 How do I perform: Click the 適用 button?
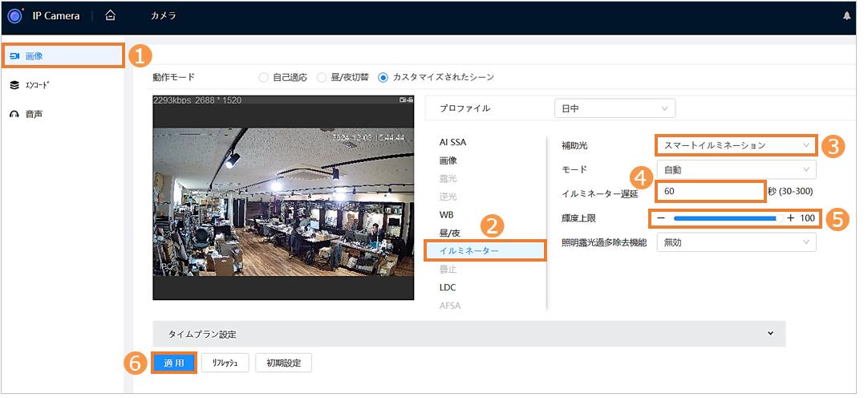[174, 363]
